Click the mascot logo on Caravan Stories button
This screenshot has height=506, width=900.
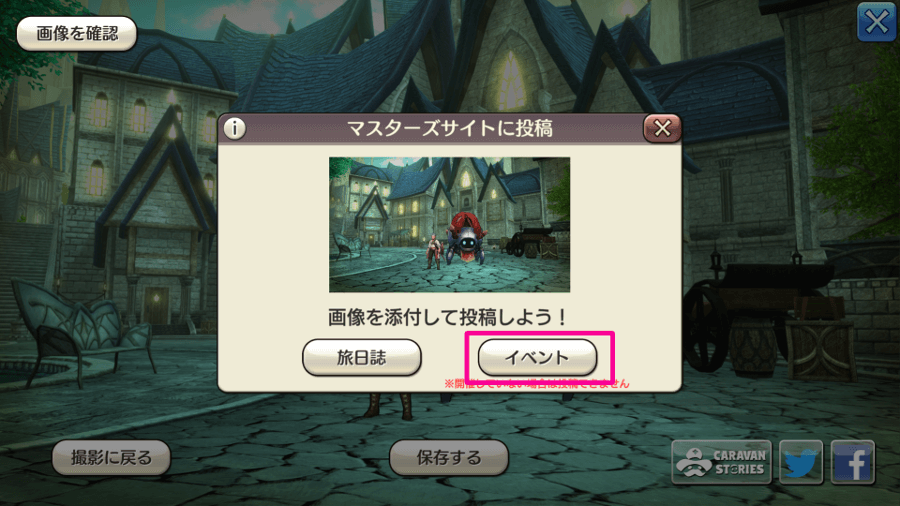click(x=694, y=462)
